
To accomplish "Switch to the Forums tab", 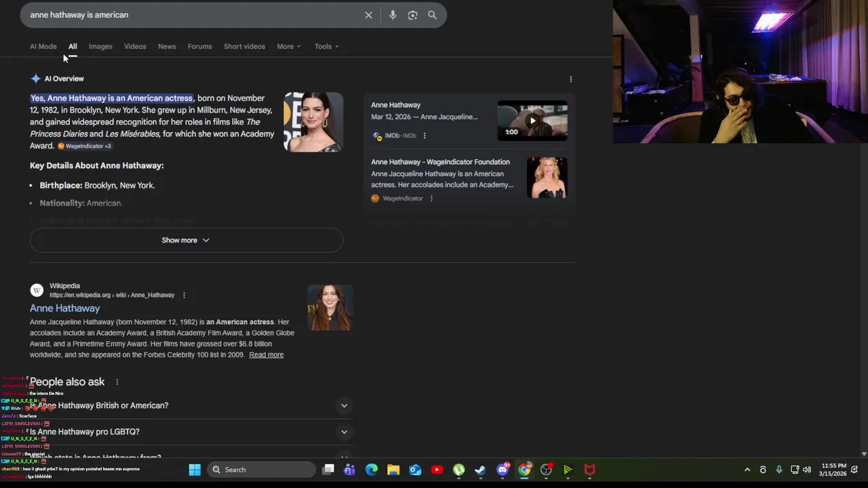I will (199, 47).
